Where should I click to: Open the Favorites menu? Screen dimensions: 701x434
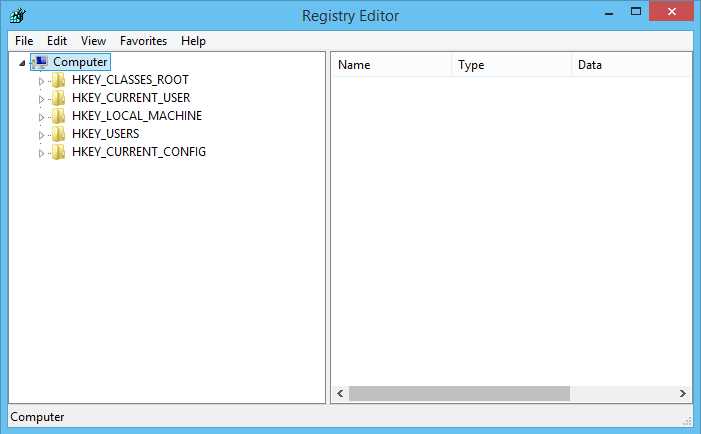point(143,41)
